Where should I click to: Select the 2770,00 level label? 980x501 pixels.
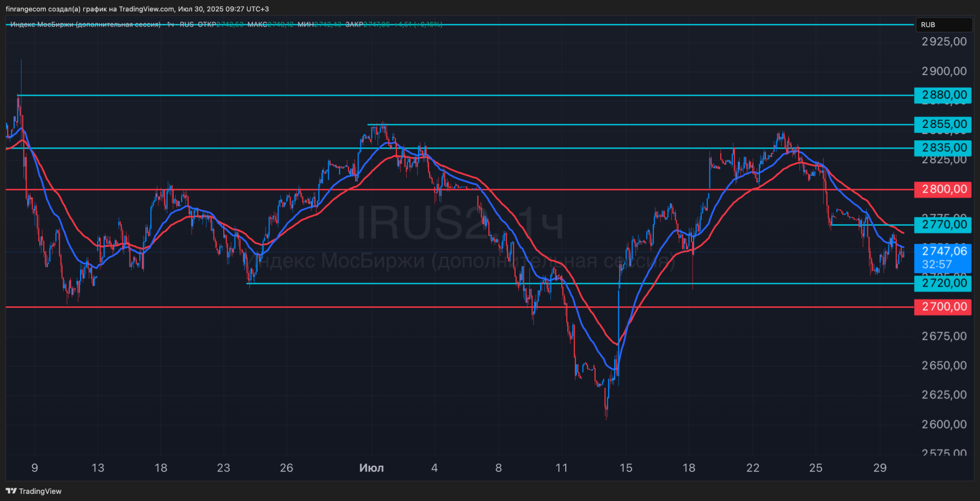(943, 224)
